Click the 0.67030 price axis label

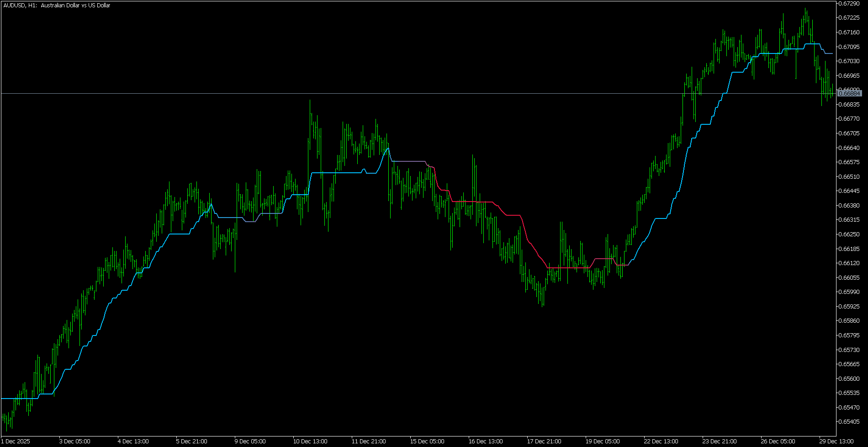click(850, 61)
